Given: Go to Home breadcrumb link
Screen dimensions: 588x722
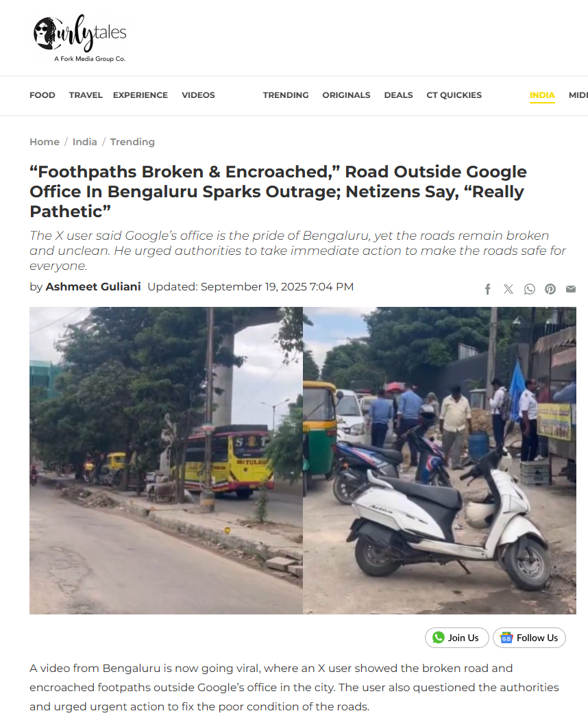Looking at the screenshot, I should coord(45,142).
